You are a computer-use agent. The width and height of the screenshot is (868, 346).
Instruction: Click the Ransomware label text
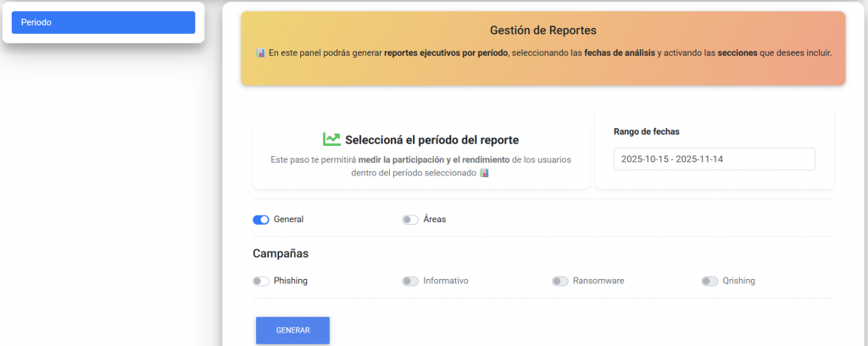tap(598, 281)
